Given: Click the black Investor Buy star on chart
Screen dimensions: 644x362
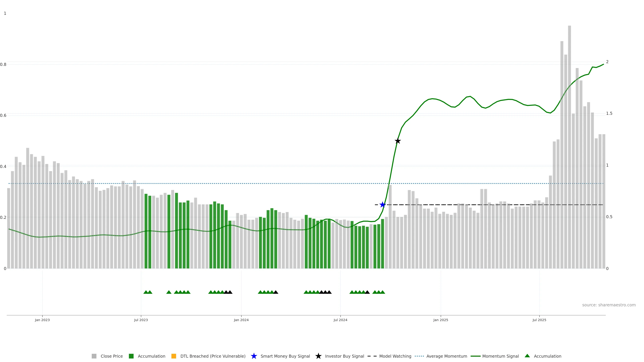Looking at the screenshot, I should click(x=397, y=141).
